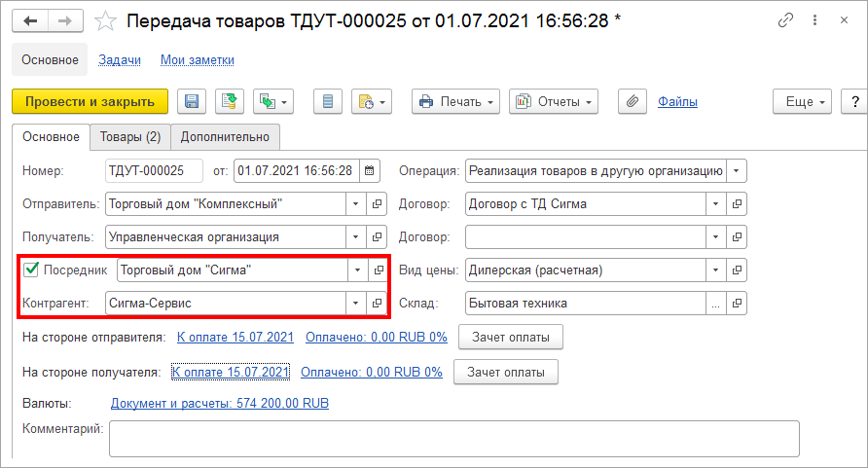Open the Дополнительно tab
Viewport: 868px width, 468px height.
(226, 136)
